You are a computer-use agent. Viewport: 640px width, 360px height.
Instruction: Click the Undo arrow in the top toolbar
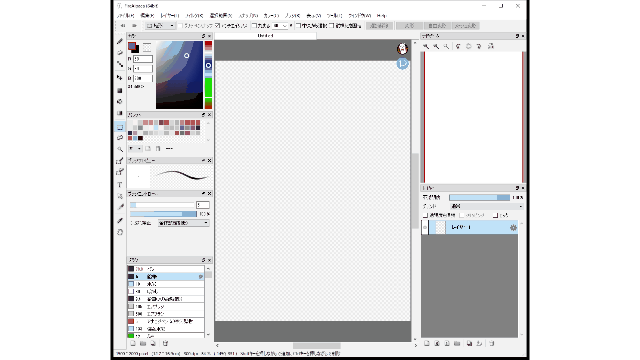tap(123, 26)
